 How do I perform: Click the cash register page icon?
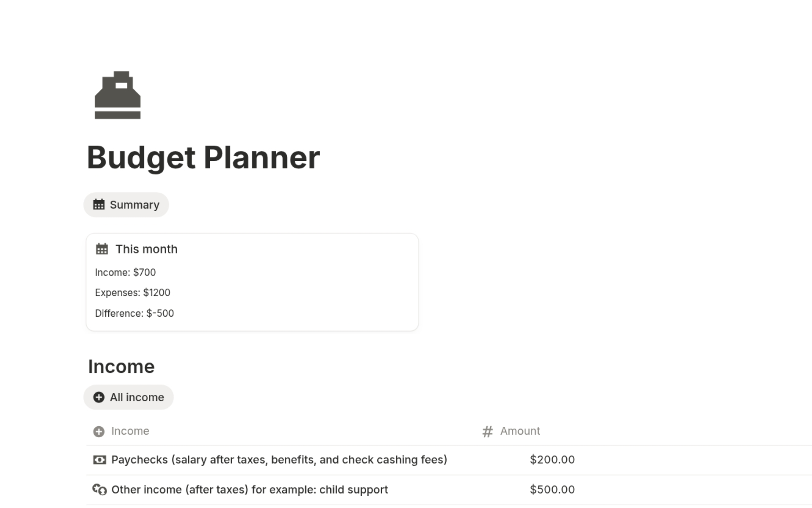tap(117, 95)
